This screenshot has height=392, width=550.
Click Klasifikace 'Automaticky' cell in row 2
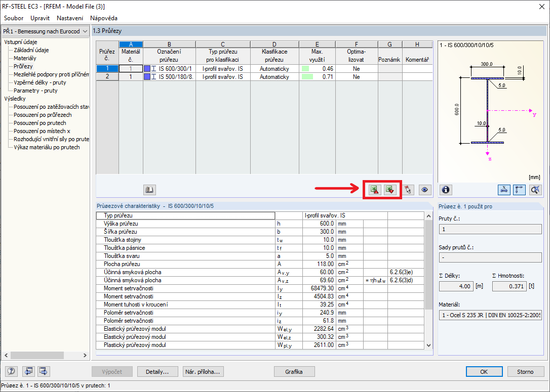274,77
